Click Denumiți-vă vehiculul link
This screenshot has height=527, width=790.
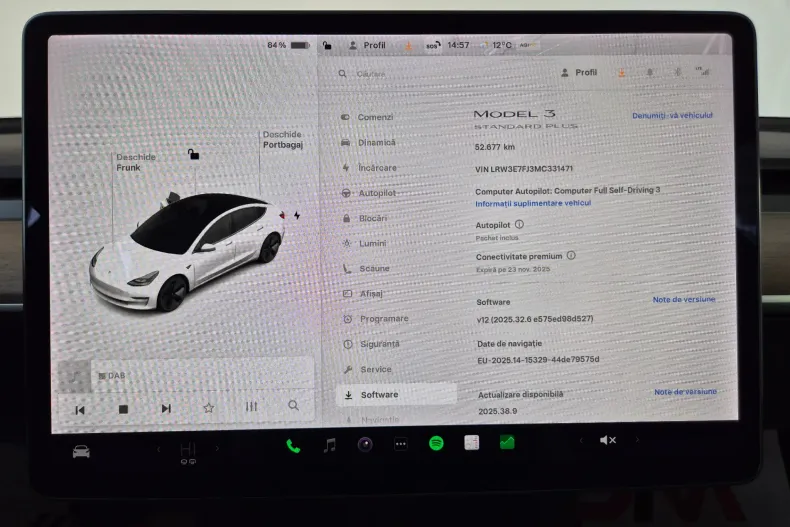[x=672, y=115]
